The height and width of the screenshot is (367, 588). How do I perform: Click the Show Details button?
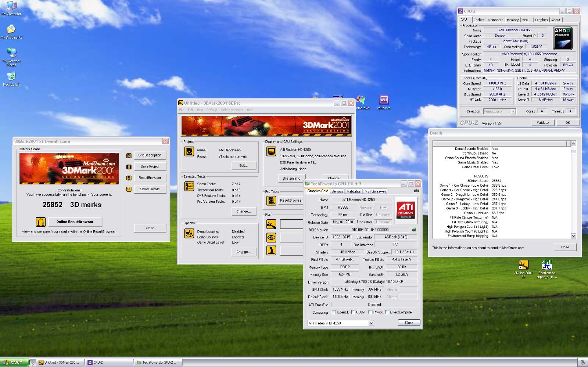pos(150,190)
